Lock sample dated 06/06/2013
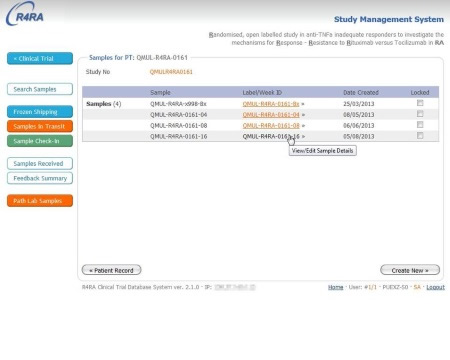450x360 pixels. [x=420, y=125]
